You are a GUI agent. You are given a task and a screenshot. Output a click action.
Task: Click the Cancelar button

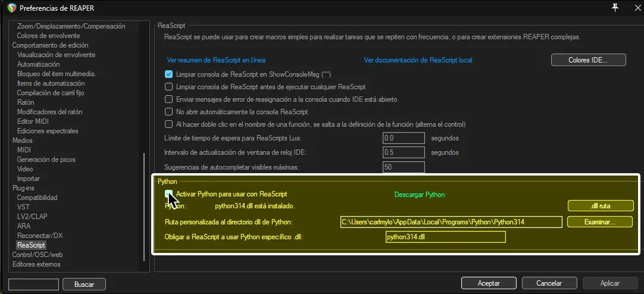(x=549, y=283)
